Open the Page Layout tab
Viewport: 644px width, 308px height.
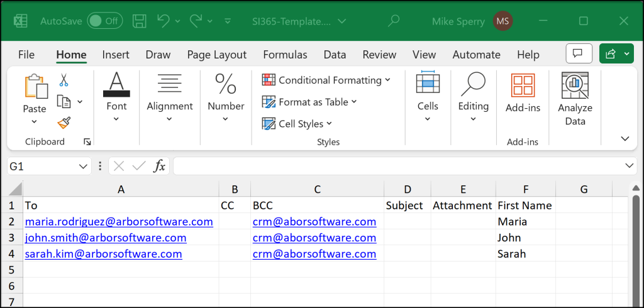pos(216,55)
